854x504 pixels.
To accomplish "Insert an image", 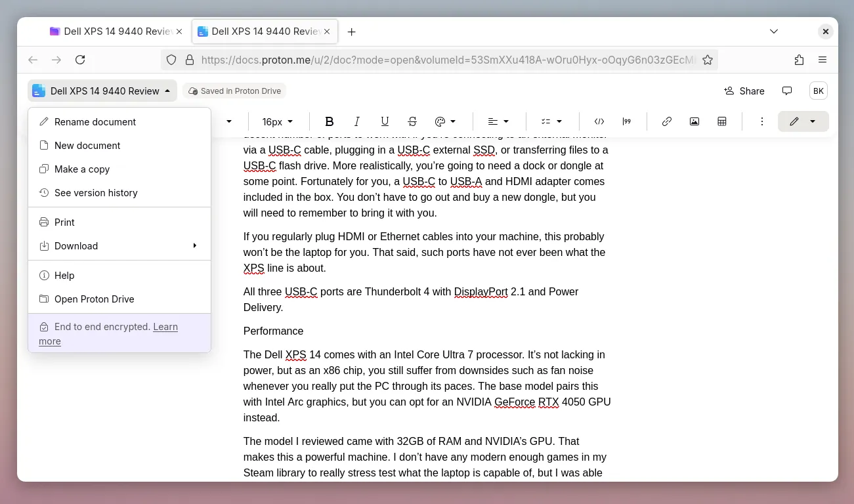I will pos(694,121).
